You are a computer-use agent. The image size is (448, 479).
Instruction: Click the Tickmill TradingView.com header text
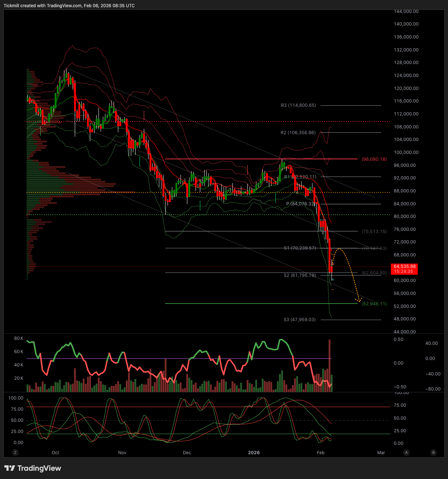pos(69,6)
